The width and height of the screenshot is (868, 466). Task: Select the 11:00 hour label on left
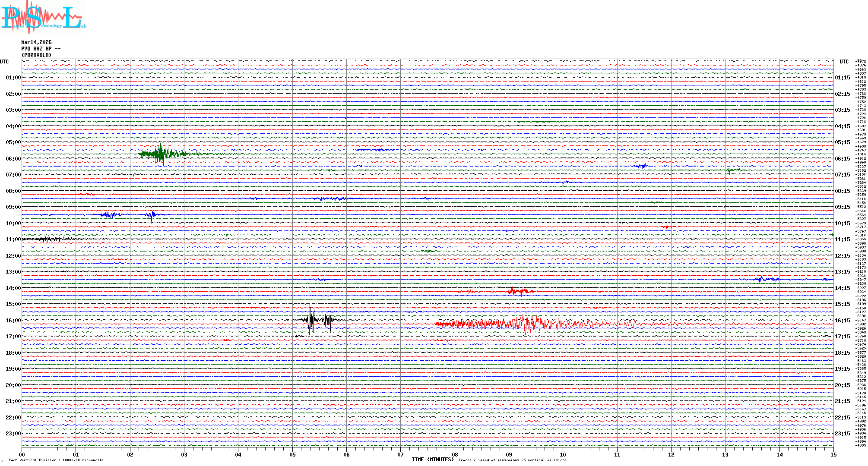[13, 239]
